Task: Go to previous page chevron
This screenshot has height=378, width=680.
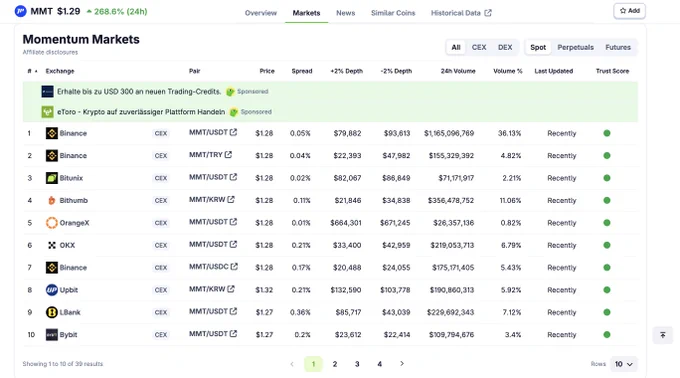Action: 292,364
